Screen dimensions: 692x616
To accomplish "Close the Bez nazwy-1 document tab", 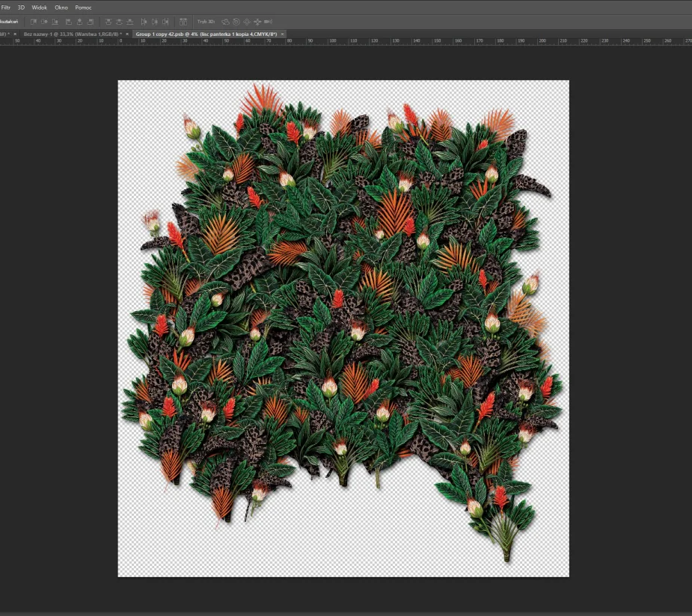I will [127, 34].
